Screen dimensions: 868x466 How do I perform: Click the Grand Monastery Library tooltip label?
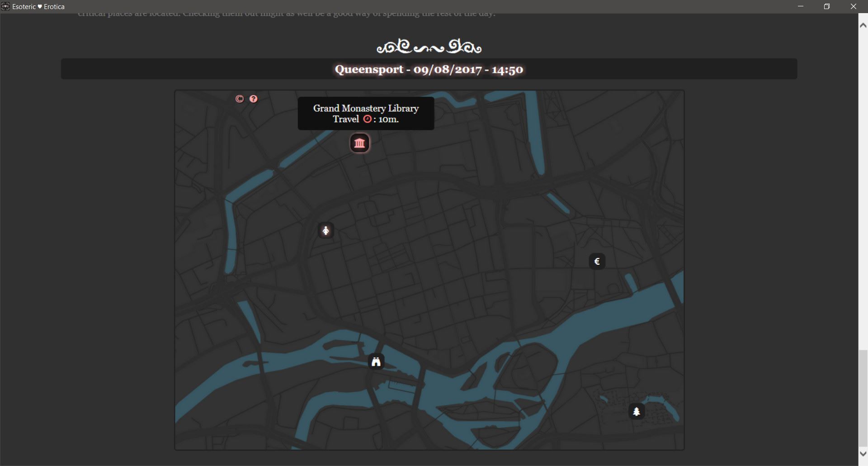pos(366,108)
